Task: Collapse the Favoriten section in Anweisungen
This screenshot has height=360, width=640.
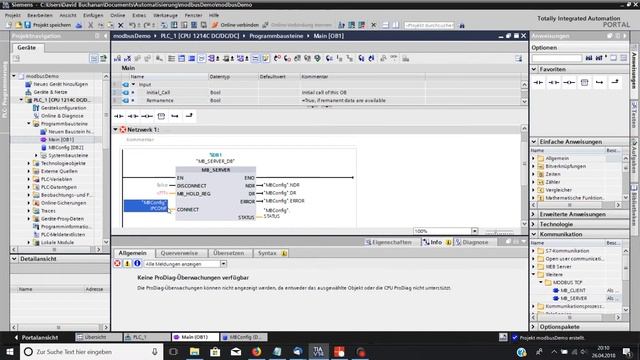Action: point(534,69)
